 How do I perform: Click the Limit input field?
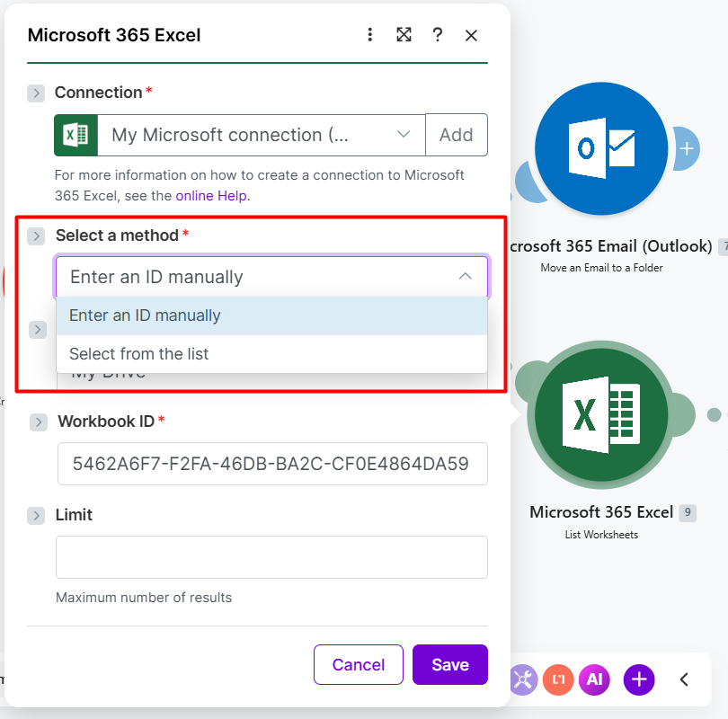pyautogui.click(x=271, y=557)
